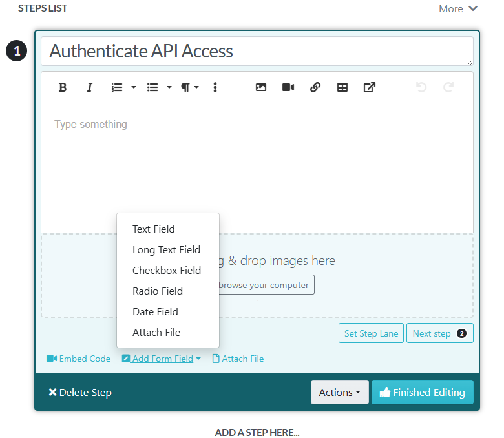Insert a table into the step
This screenshot has width=504, height=438.
[x=342, y=87]
